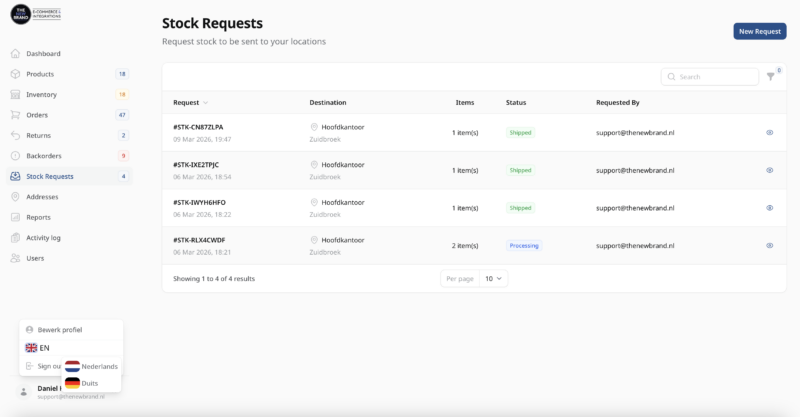The width and height of the screenshot is (800, 417).
Task: Click location pin for #STK-CN87ZLPA
Action: pos(314,127)
